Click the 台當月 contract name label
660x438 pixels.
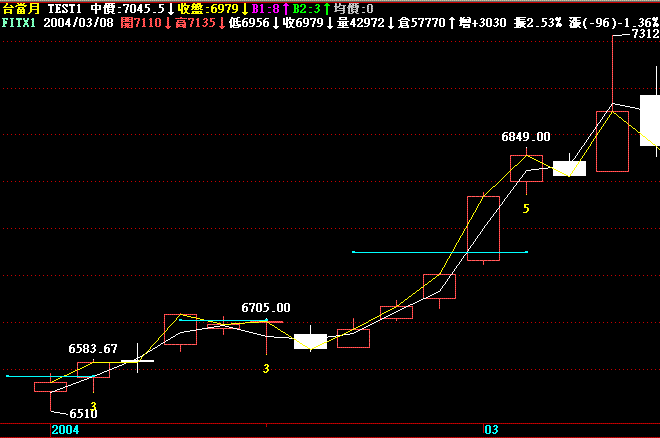point(20,7)
